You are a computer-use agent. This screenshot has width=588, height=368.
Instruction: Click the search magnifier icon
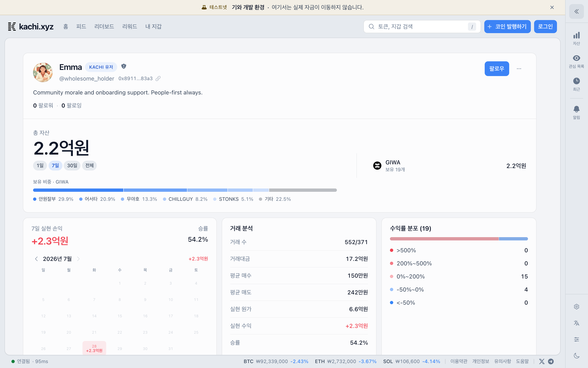(x=371, y=27)
